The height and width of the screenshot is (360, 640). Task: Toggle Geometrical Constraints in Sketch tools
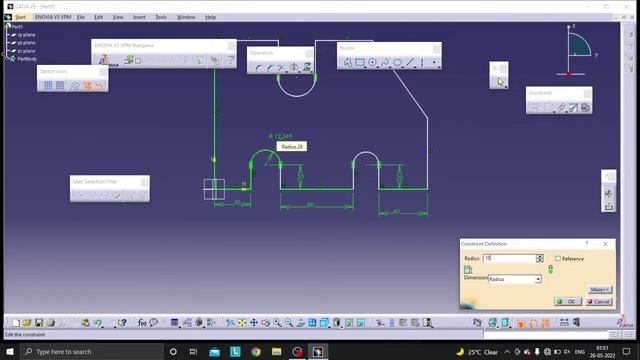click(88, 85)
